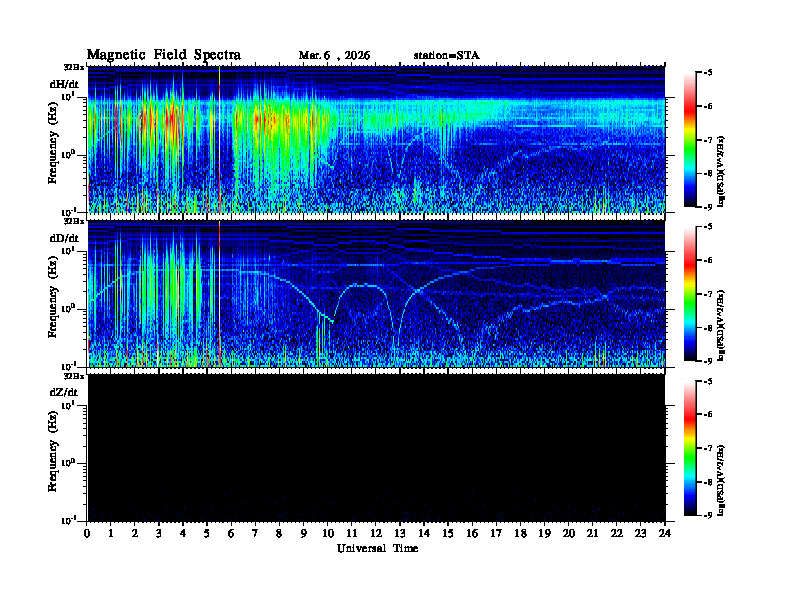Click the 10^1 tick of dD/dt frequency axis
The image size is (792, 612).
click(x=68, y=251)
